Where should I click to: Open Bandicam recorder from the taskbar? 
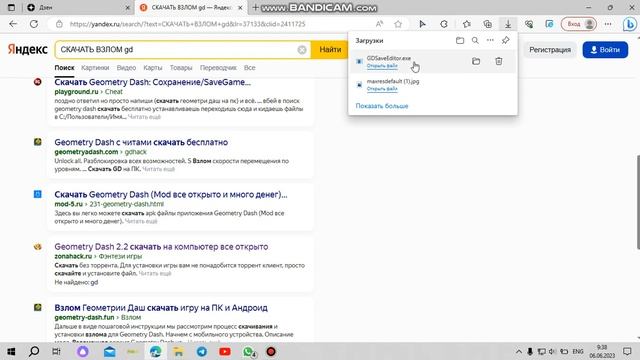[x=271, y=351]
